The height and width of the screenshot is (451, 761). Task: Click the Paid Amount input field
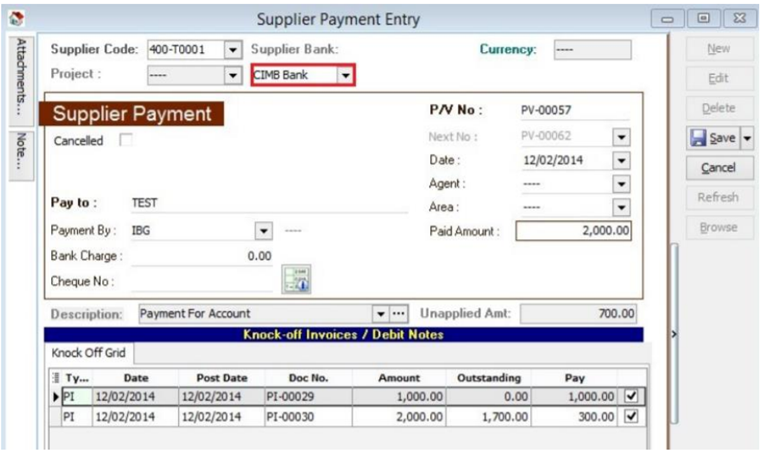point(574,231)
